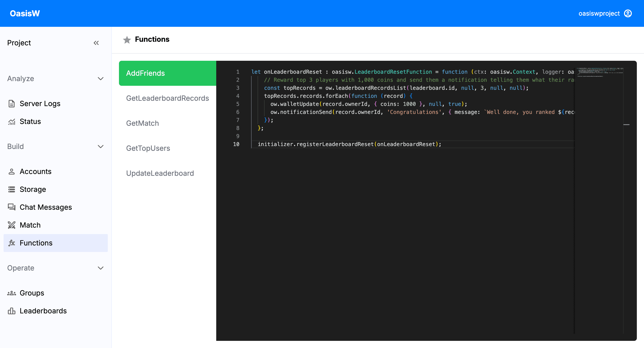644x348 pixels.
Task: Select the AddFriends function
Action: pos(167,73)
